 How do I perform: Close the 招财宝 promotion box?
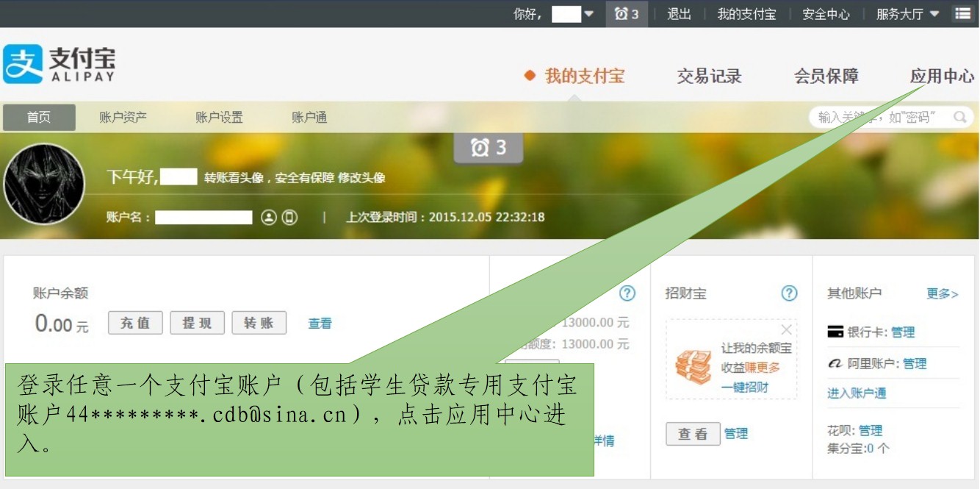pyautogui.click(x=786, y=329)
